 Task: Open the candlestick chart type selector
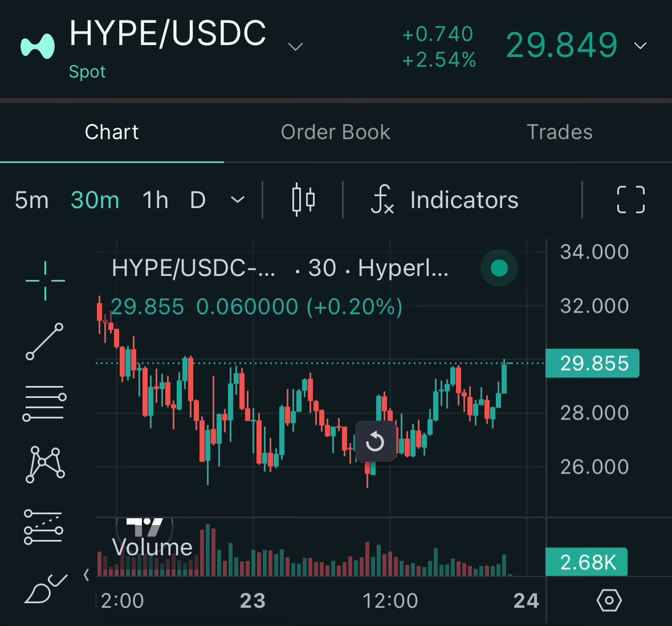click(303, 200)
